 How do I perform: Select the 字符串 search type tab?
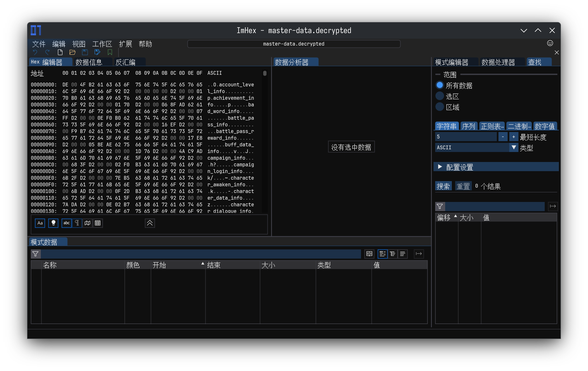click(447, 126)
